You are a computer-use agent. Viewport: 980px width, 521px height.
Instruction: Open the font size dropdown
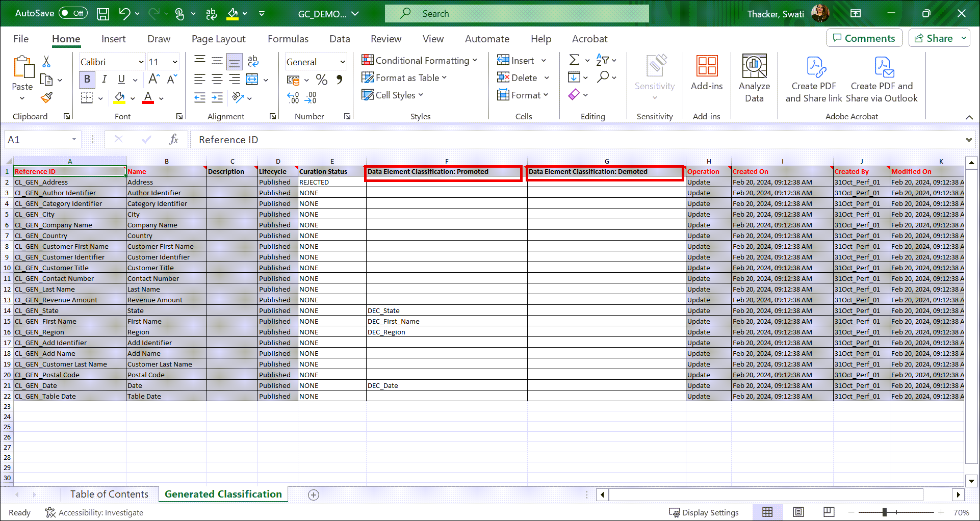click(175, 62)
